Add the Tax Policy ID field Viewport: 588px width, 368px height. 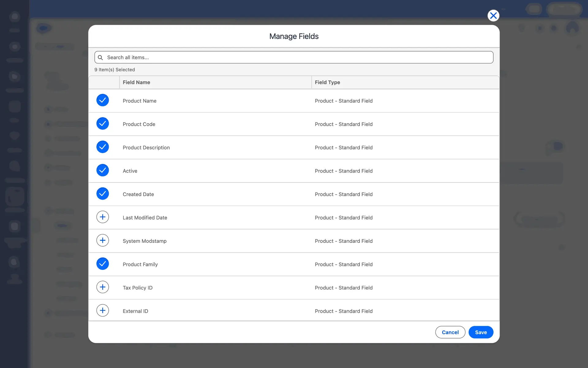point(103,287)
